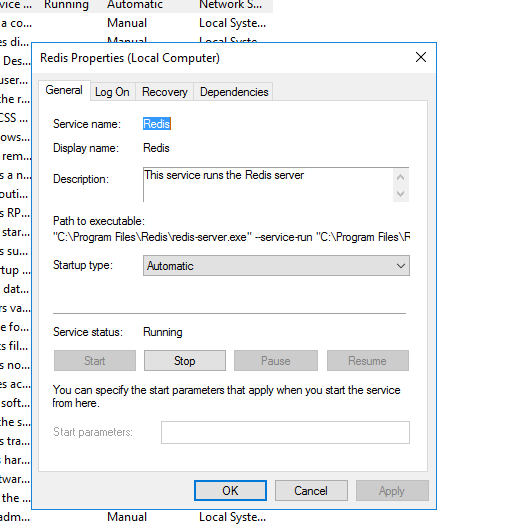Close the Redis Properties dialog

tap(421, 57)
